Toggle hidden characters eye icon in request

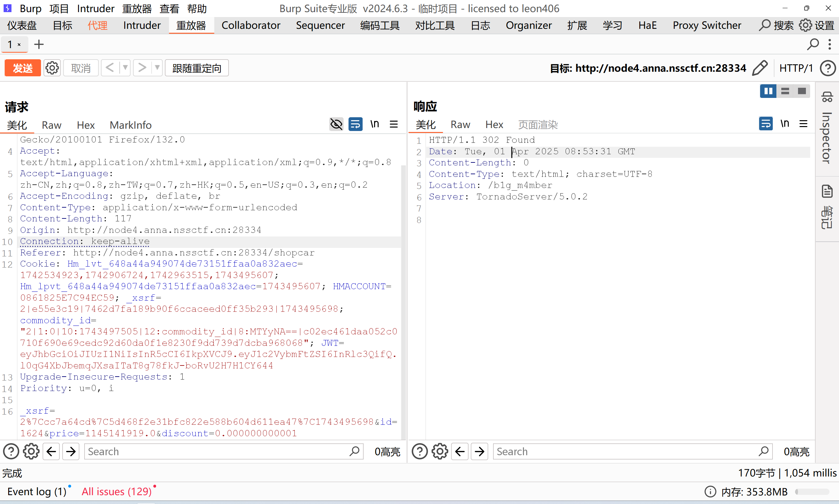[x=336, y=125]
